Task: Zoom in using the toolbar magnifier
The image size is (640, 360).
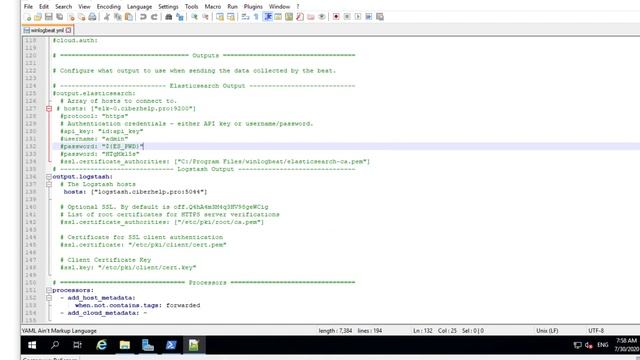Action: (x=194, y=17)
